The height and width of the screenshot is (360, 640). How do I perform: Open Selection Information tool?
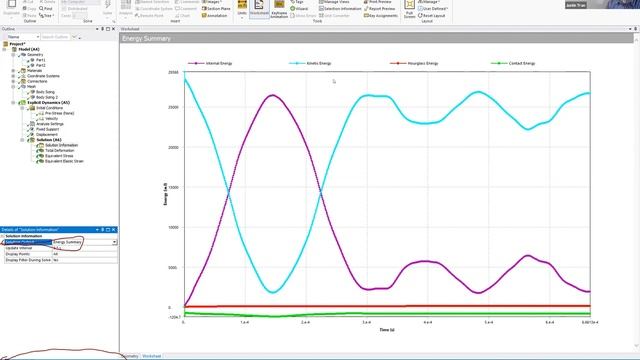click(x=340, y=9)
